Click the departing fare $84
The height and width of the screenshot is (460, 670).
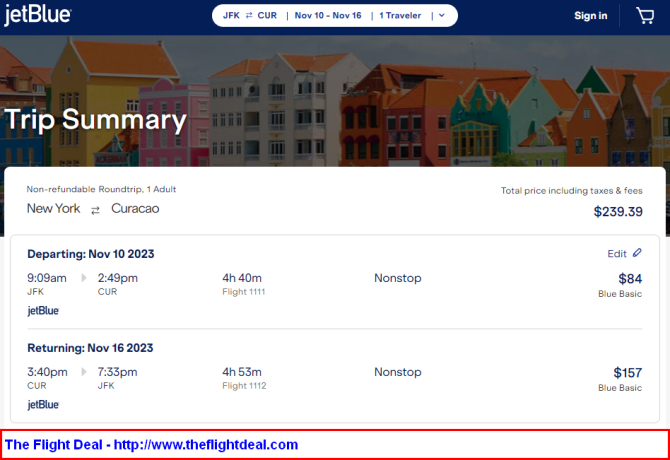tap(630, 279)
